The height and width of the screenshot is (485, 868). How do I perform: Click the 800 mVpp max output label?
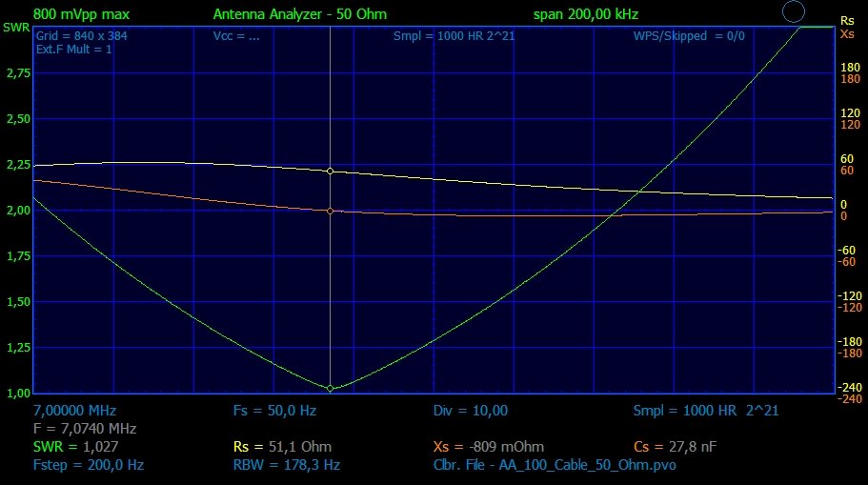[x=81, y=14]
